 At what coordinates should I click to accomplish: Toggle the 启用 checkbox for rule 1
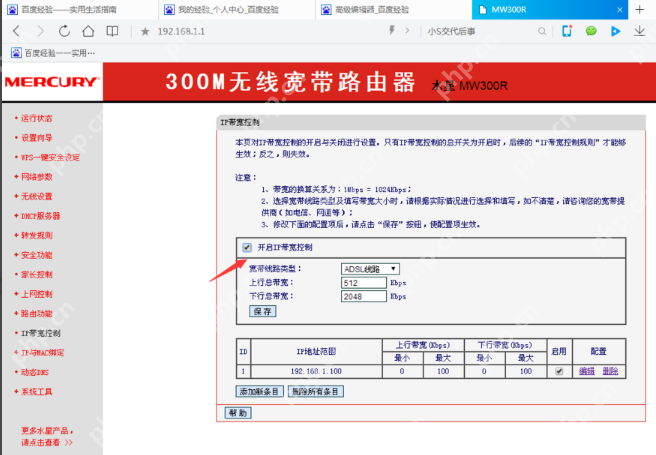click(559, 371)
